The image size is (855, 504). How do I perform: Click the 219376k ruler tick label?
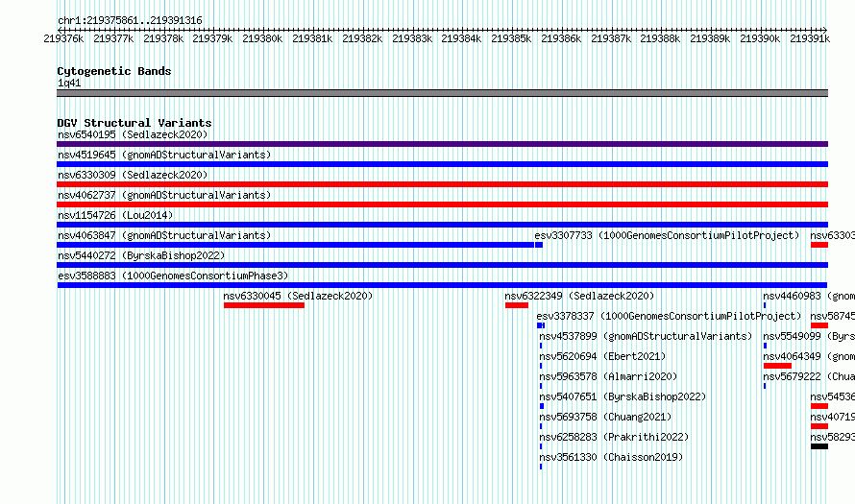63,38
